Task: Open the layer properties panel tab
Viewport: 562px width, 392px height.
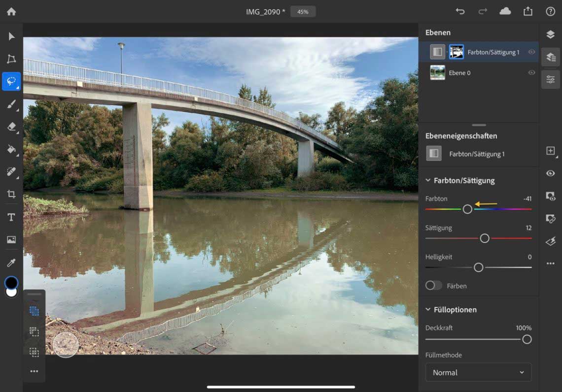Action: tap(551, 79)
